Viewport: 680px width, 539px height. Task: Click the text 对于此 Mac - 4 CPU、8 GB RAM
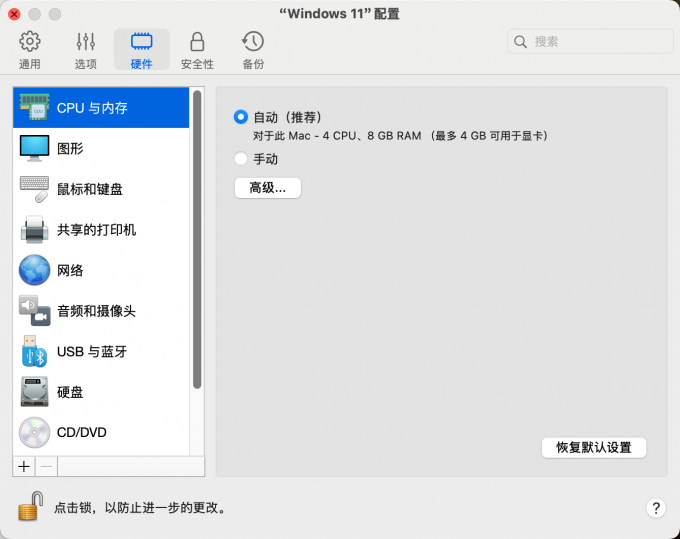pyautogui.click(x=337, y=136)
